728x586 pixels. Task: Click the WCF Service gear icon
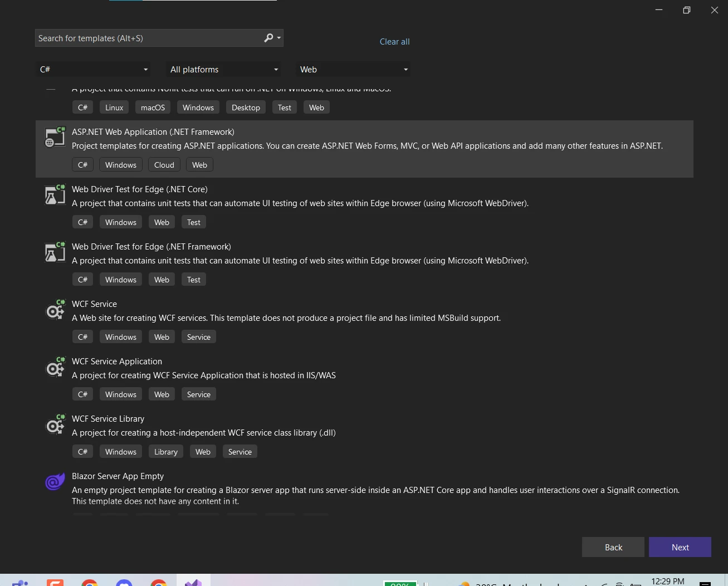55,310
